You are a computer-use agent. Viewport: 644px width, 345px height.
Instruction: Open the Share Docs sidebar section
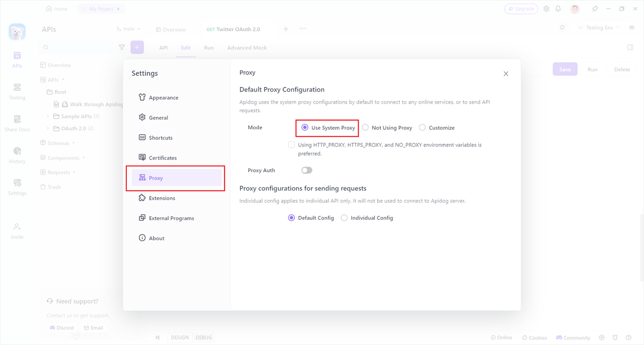pyautogui.click(x=17, y=123)
